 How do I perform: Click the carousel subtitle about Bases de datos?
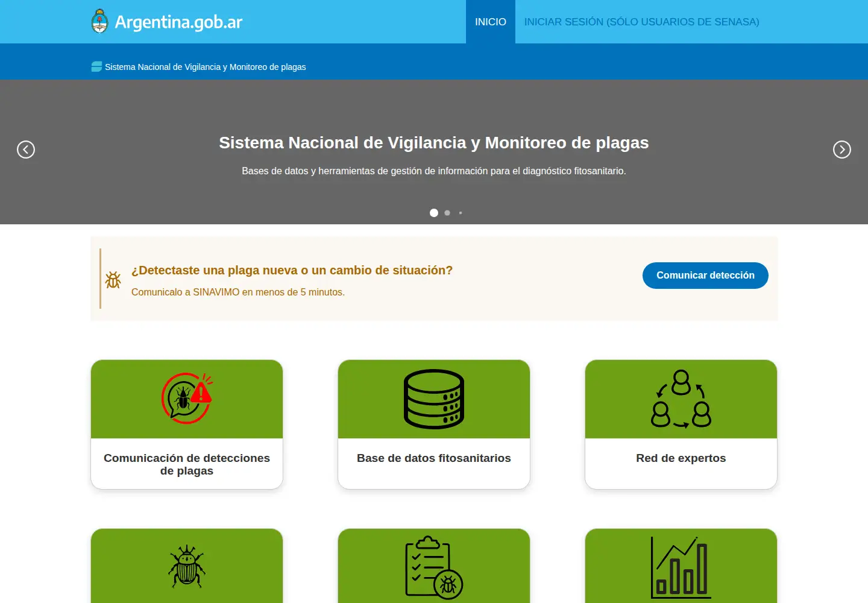click(x=434, y=171)
